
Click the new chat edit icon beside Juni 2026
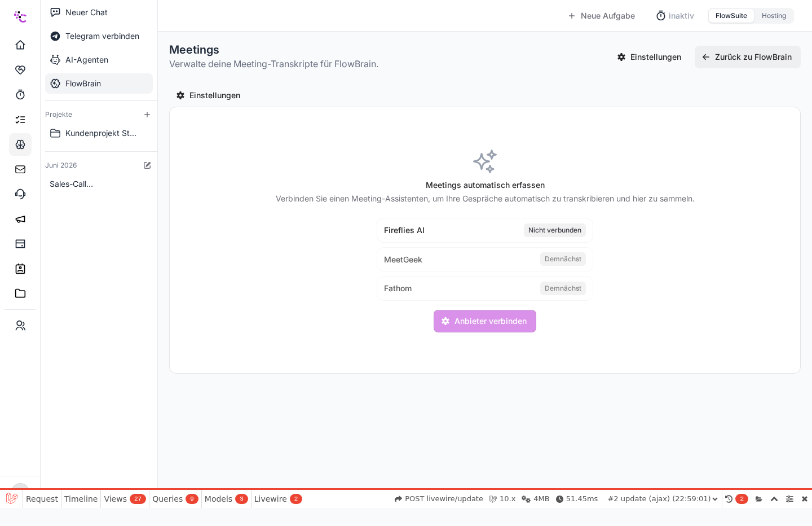[147, 165]
